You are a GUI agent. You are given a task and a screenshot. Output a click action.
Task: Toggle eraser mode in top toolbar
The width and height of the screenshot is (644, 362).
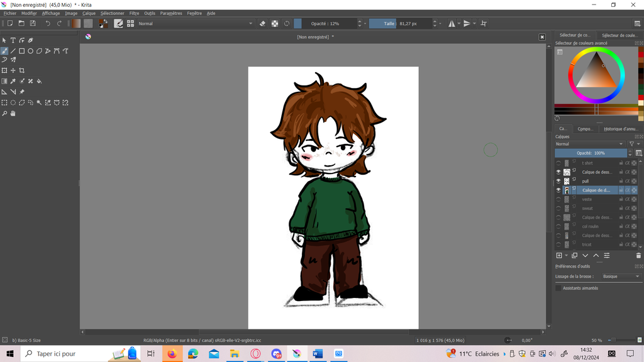point(263,23)
